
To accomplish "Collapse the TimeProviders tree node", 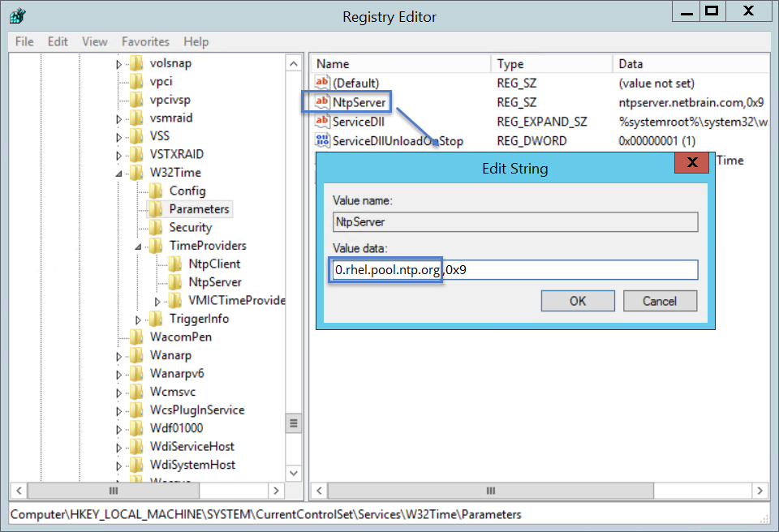I will tap(138, 247).
